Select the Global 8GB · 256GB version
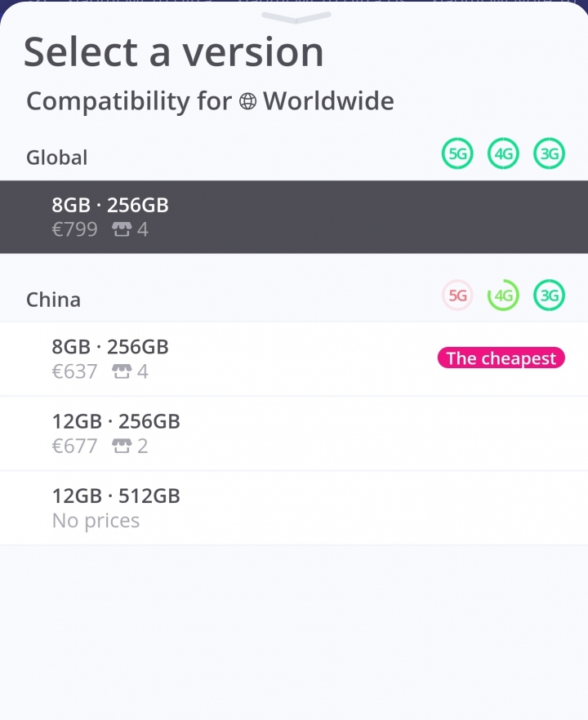588x720 pixels. 294,217
